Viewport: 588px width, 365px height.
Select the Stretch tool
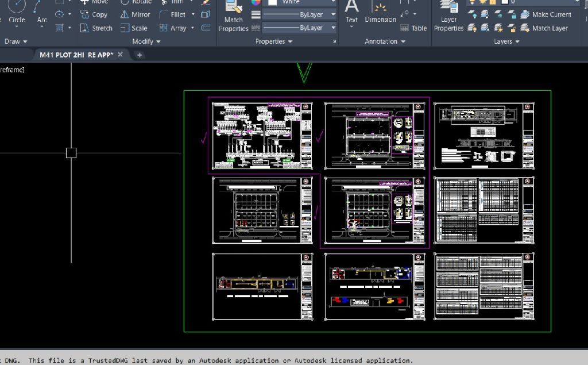point(96,28)
